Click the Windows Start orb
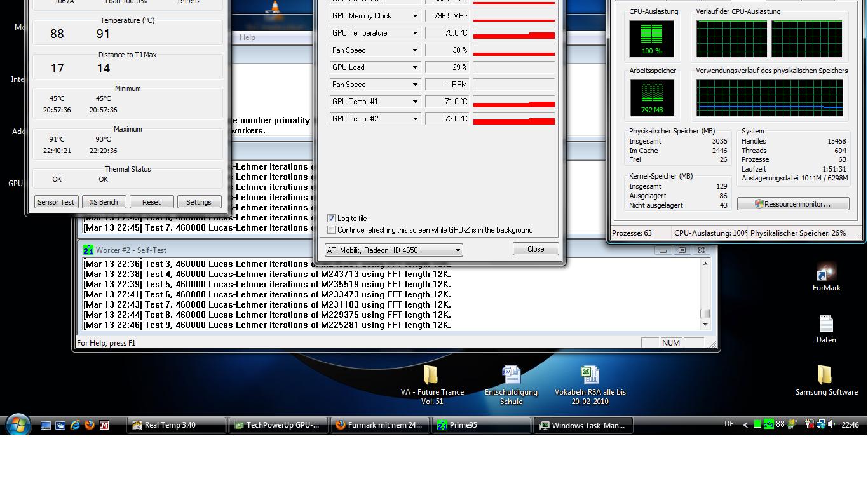This screenshot has height=488, width=868. (18, 424)
